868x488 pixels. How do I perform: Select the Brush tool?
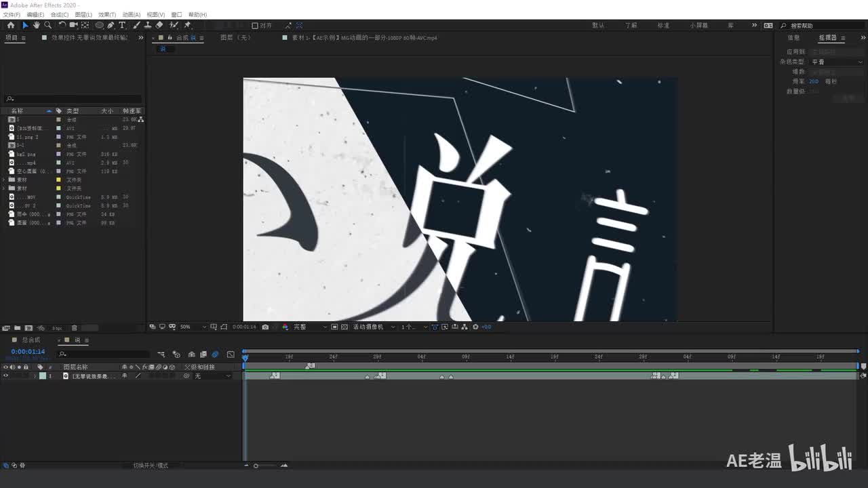tap(136, 25)
